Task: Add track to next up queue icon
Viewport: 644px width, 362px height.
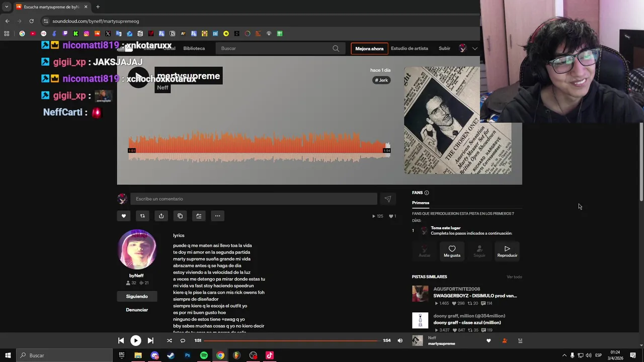Action: [x=199, y=216]
